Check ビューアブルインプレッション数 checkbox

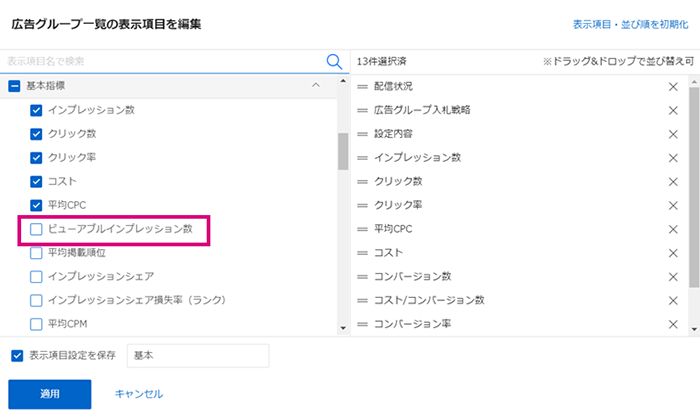point(36,229)
